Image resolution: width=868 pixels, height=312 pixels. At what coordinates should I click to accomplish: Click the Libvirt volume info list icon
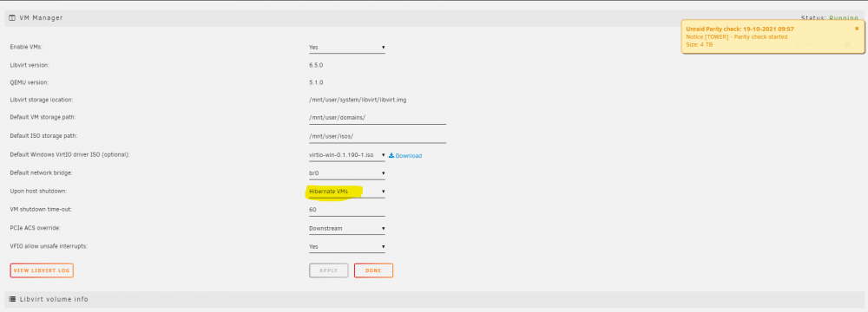point(12,299)
